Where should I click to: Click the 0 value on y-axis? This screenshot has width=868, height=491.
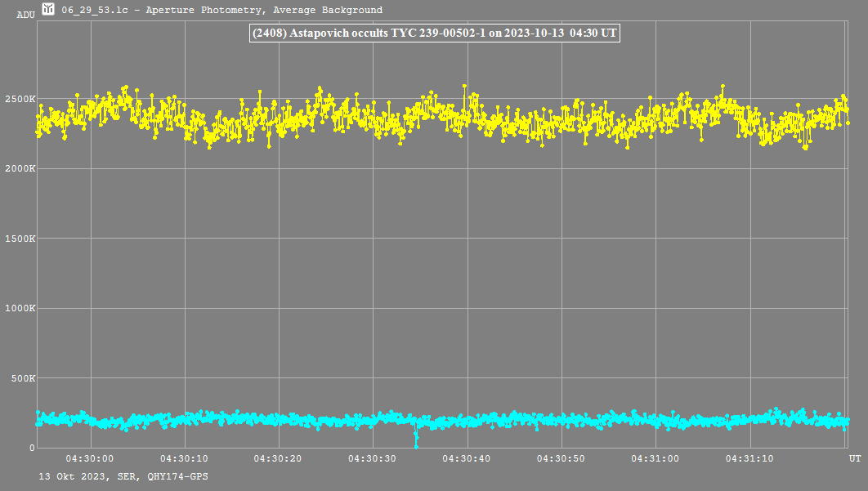pyautogui.click(x=31, y=449)
